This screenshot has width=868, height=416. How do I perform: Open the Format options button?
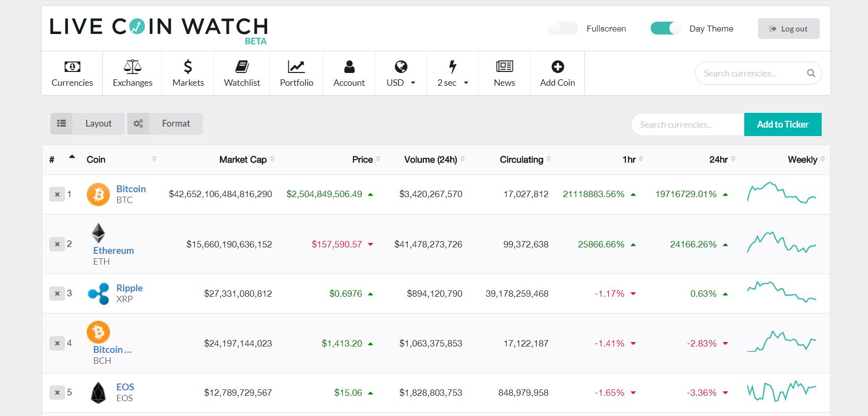point(165,124)
